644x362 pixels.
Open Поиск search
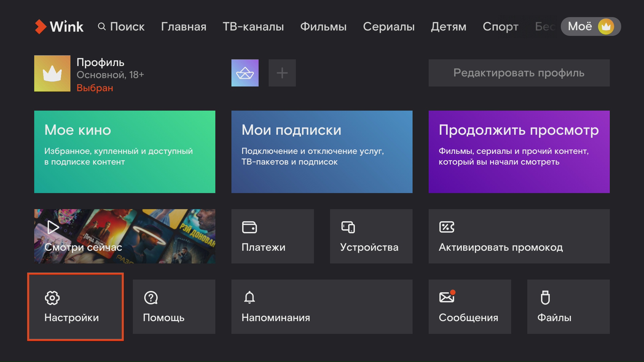(x=121, y=26)
